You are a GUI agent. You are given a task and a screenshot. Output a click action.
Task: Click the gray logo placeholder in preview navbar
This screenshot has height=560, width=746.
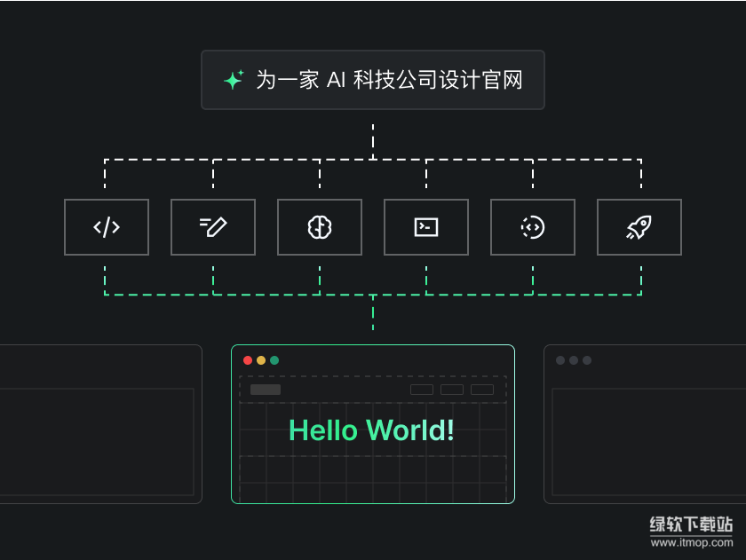point(266,390)
